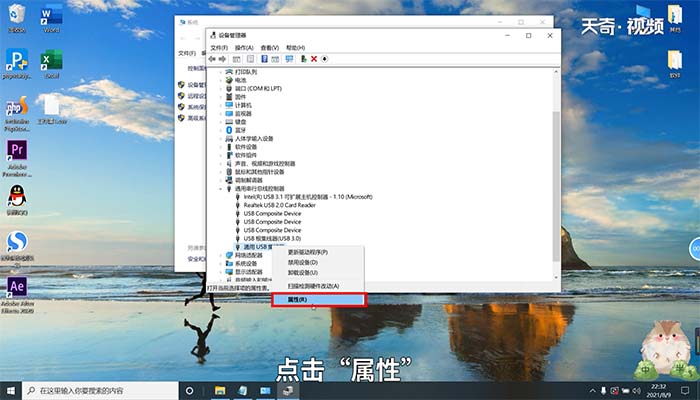
Task: Click the volume speaker icon in system tray
Action: point(637,391)
